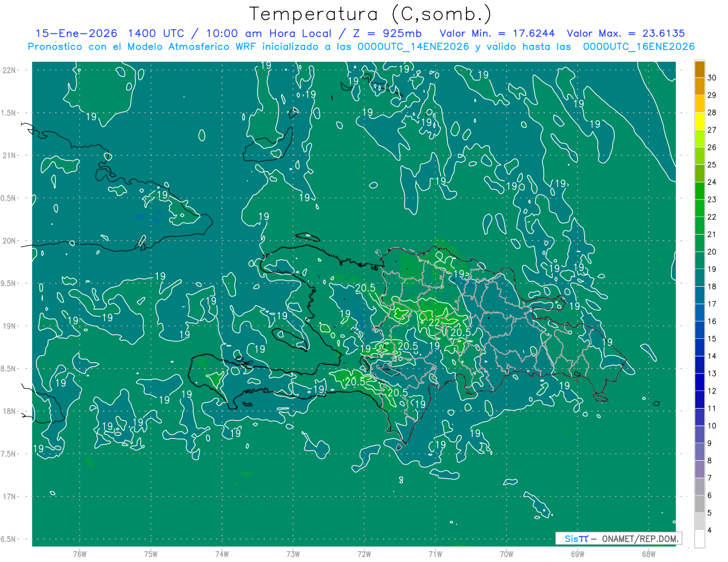The image size is (728, 562).
Task: Click the 0000UTC_16ENE2026 valid-until time text
Action: tap(638, 47)
